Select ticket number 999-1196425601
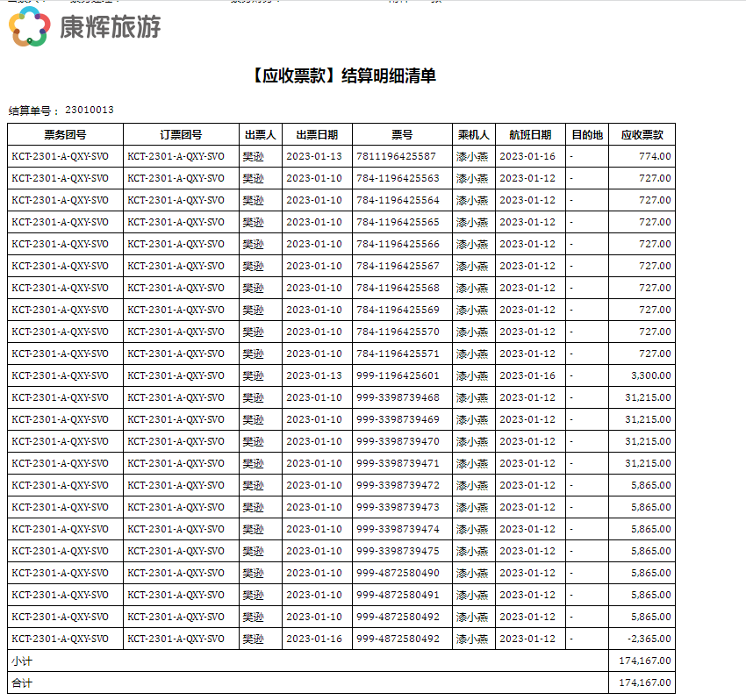This screenshot has width=746, height=700. pyautogui.click(x=398, y=375)
